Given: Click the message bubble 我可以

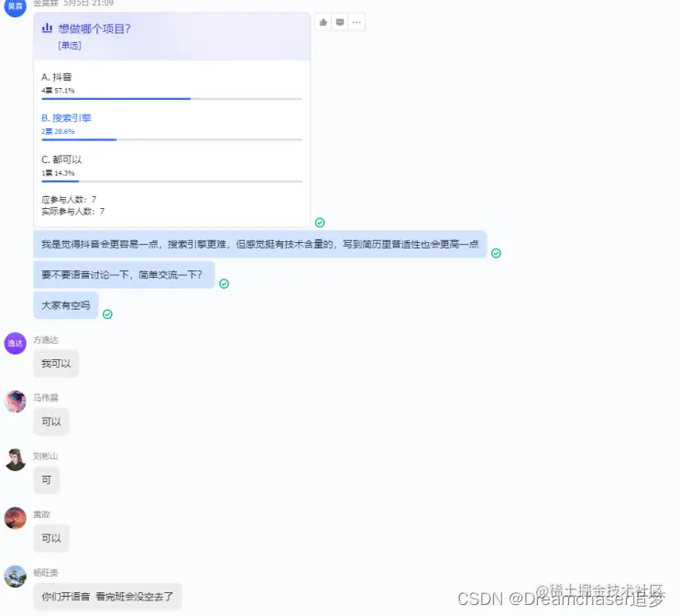Looking at the screenshot, I should point(56,364).
